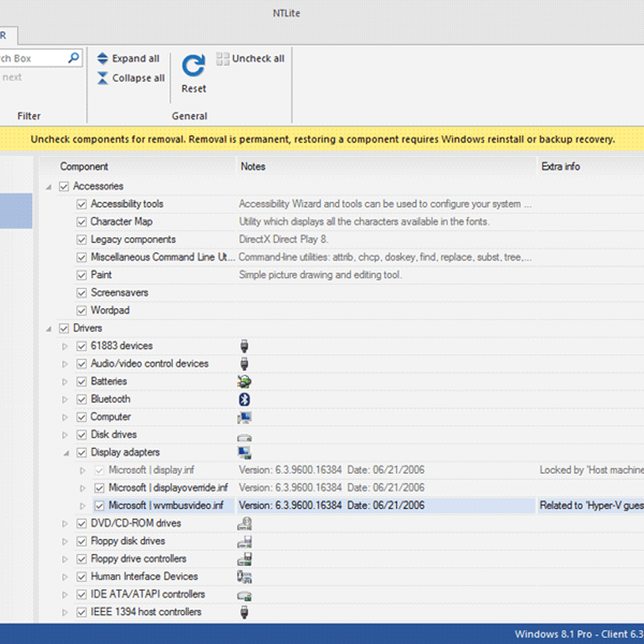644x644 pixels.
Task: Click Uncheck all button
Action: (x=250, y=59)
